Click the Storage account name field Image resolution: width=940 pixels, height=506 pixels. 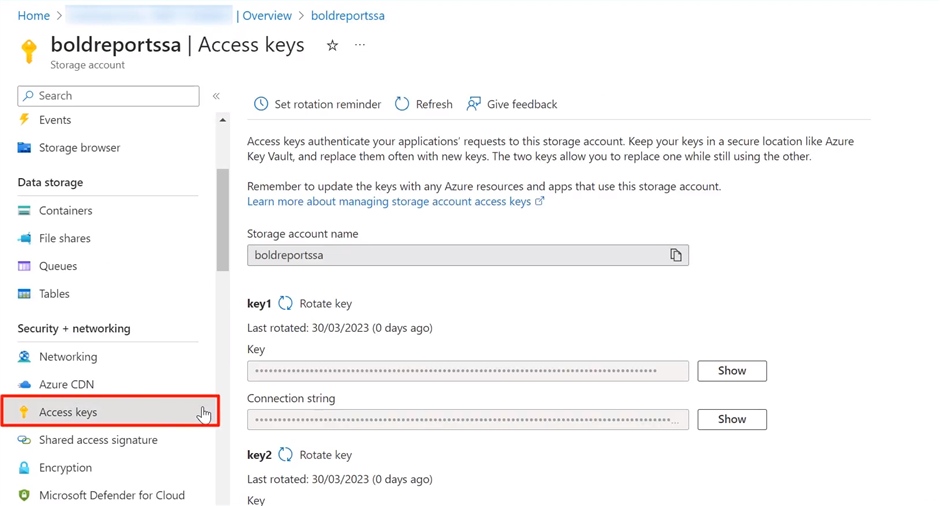coord(468,255)
